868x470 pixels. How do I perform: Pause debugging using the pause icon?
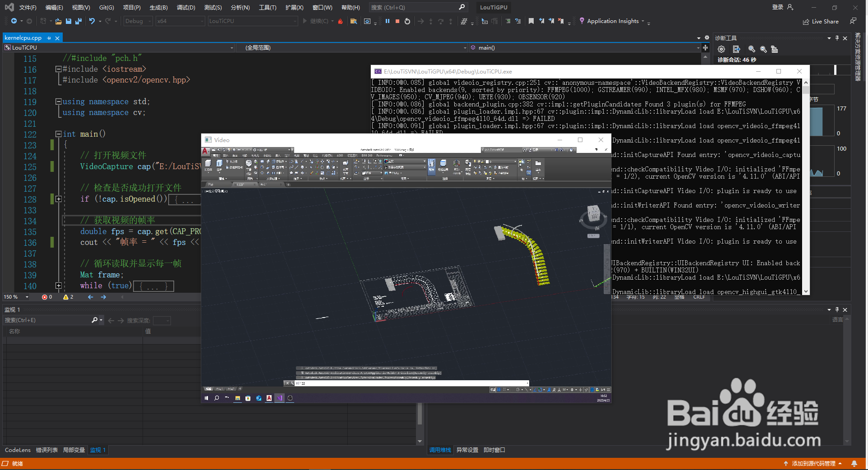pyautogui.click(x=387, y=21)
